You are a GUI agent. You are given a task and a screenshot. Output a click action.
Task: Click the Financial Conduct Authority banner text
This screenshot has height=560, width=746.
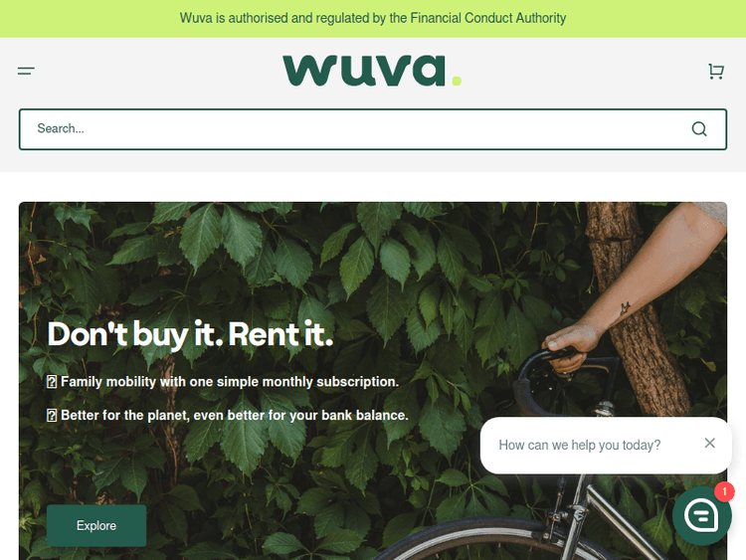[x=373, y=18]
